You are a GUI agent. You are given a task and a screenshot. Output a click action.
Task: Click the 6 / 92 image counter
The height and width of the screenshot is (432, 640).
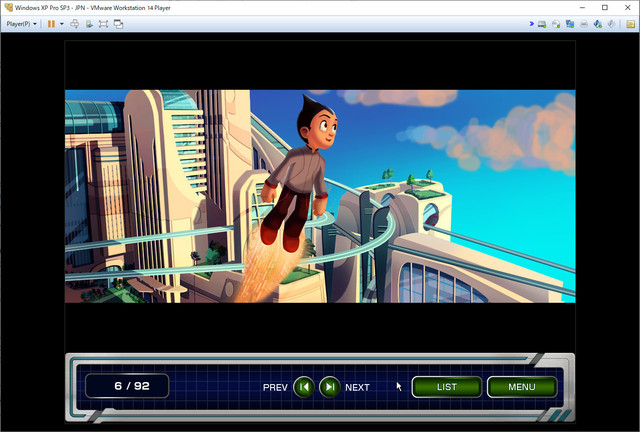tap(127, 386)
